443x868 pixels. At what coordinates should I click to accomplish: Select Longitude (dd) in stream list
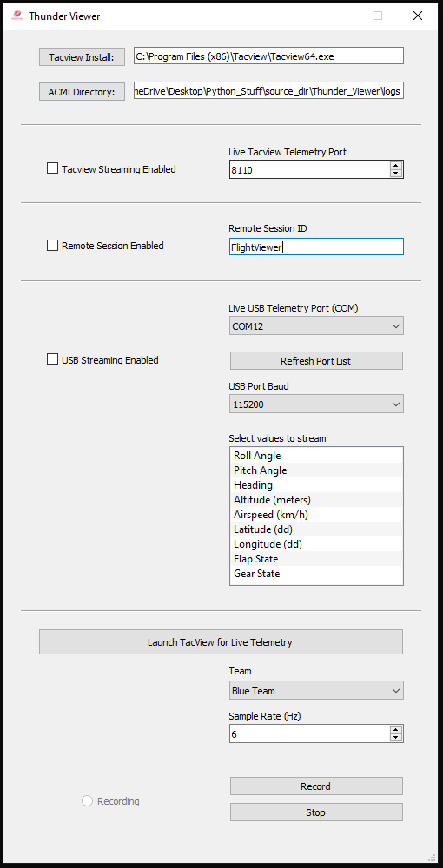pyautogui.click(x=316, y=544)
